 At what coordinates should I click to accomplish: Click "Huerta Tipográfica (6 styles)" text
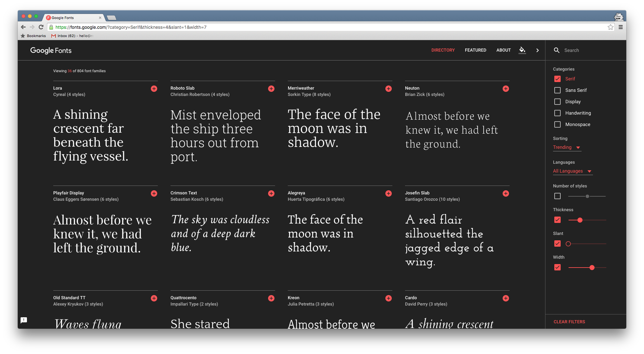point(316,199)
